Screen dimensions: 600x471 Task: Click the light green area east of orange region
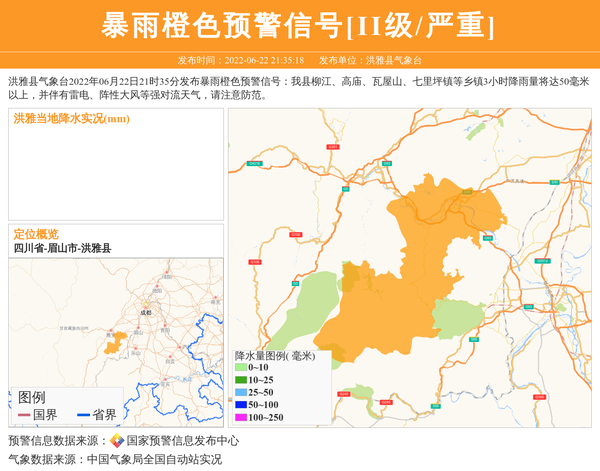(458, 319)
